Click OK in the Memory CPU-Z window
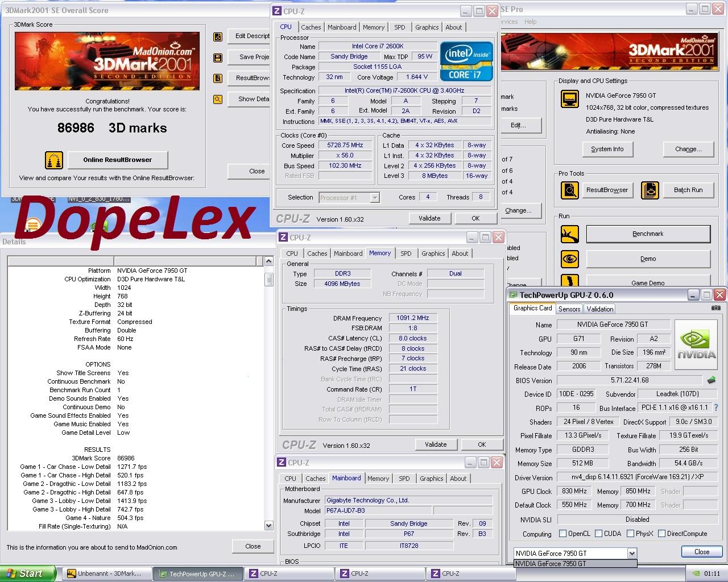Viewport: 728px width, 582px height. click(x=482, y=444)
